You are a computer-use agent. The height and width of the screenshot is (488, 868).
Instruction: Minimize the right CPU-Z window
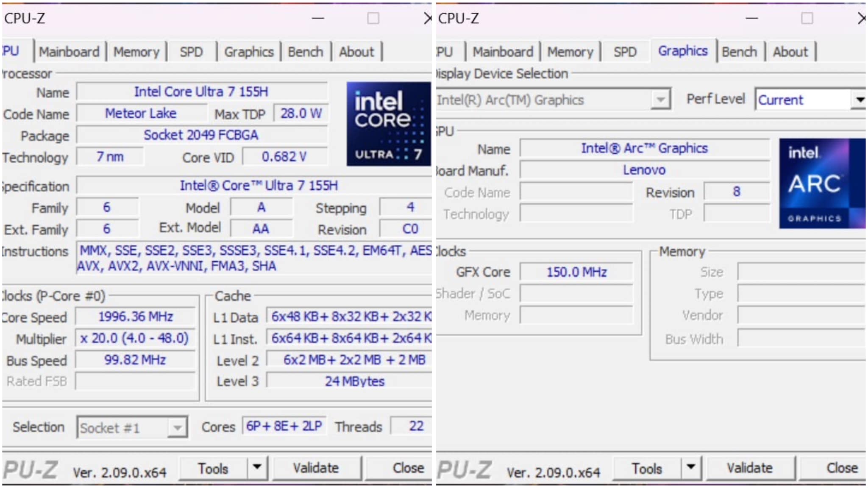[x=752, y=18]
